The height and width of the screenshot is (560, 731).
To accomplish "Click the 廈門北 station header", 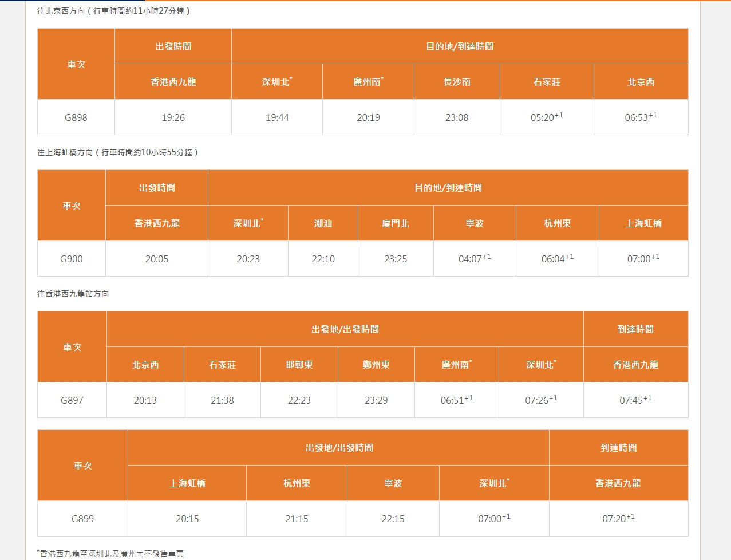I will pos(396,223).
